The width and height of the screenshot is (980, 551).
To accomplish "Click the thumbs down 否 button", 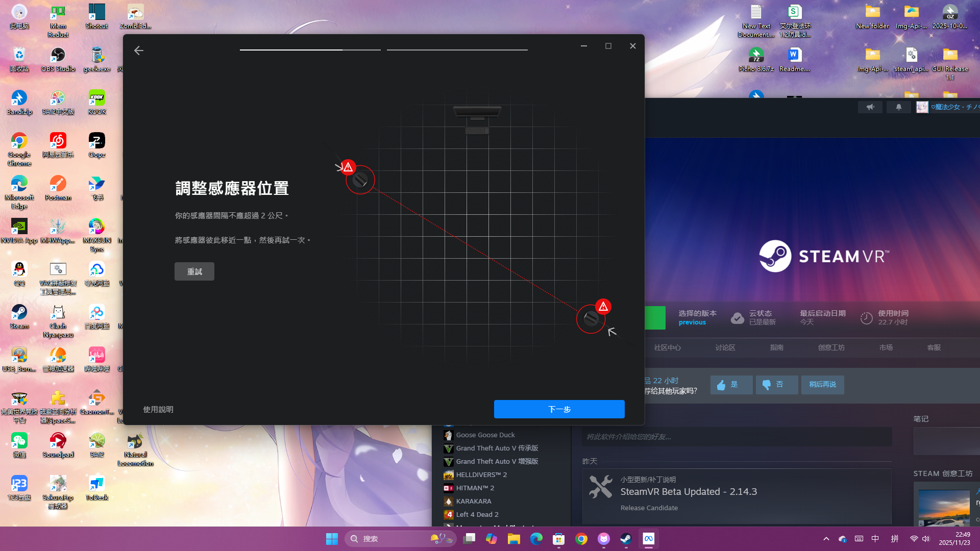I will (x=776, y=385).
